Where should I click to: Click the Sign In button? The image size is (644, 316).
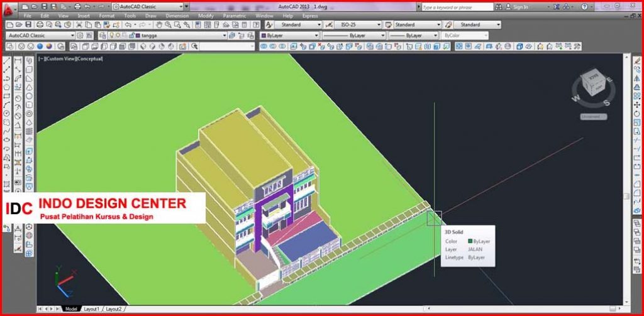(x=517, y=7)
